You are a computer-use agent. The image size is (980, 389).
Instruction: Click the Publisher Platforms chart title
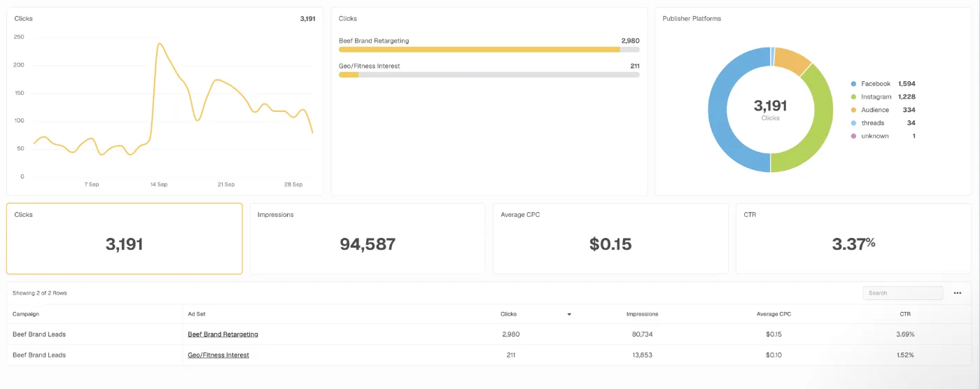pos(692,18)
